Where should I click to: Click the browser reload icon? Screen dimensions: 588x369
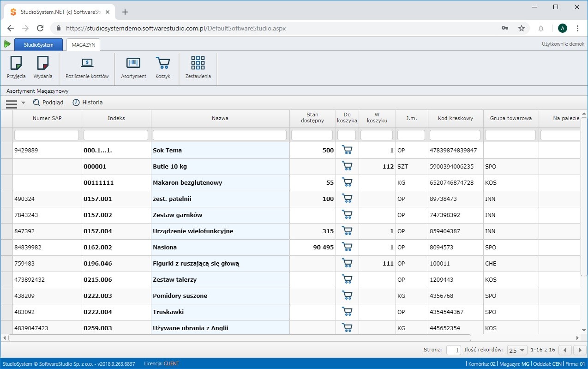[x=40, y=28]
